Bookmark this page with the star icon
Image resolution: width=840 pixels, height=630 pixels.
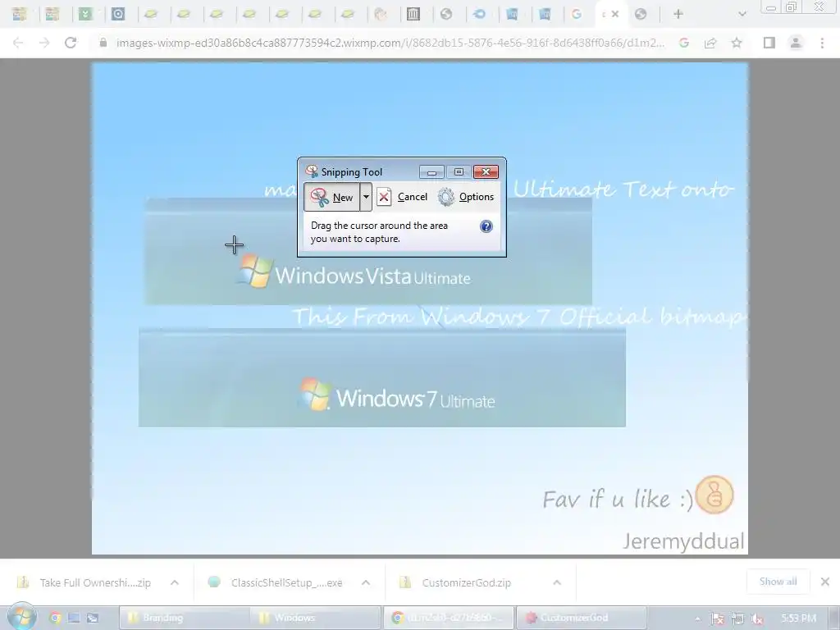point(737,43)
